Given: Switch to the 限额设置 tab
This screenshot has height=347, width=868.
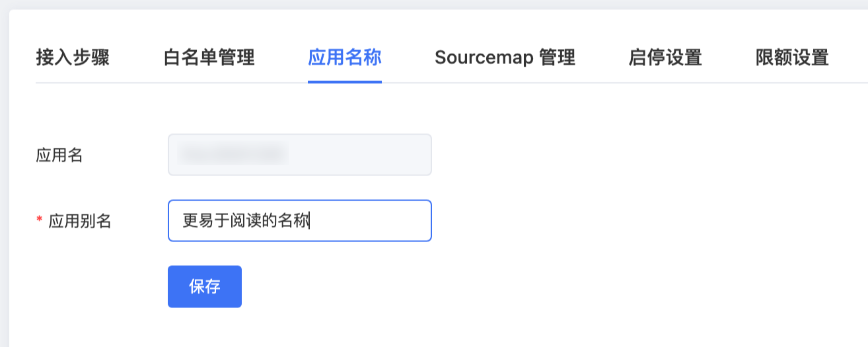Looking at the screenshot, I should (x=792, y=58).
